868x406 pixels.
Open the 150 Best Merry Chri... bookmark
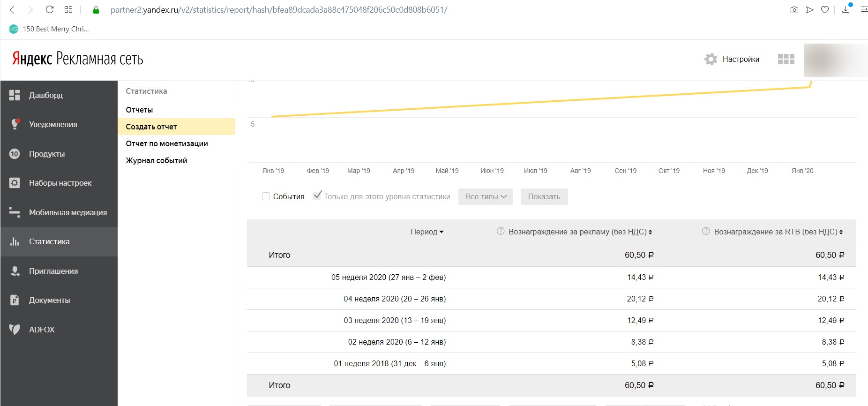(x=49, y=29)
